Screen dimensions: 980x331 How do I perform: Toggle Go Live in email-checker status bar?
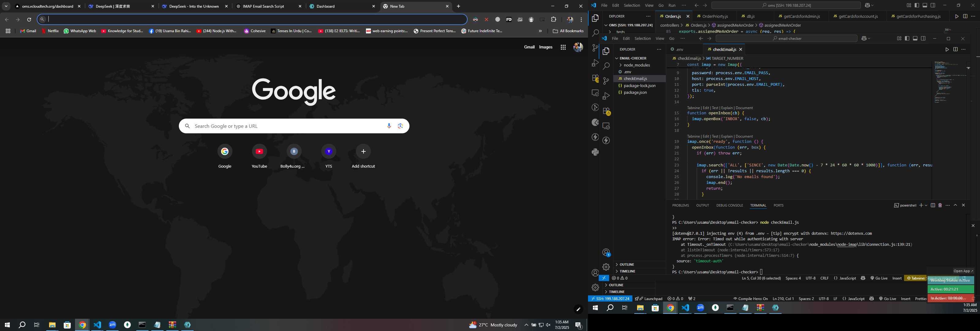tap(879, 278)
